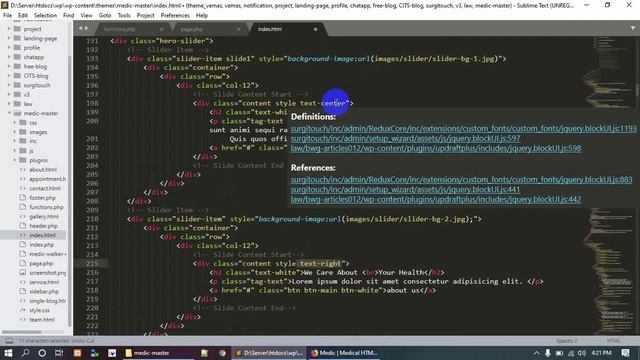Screen dimensions: 640x360
Task: Open Definitions link setup_wizard jquery.blockUI.js:597
Action: point(405,138)
